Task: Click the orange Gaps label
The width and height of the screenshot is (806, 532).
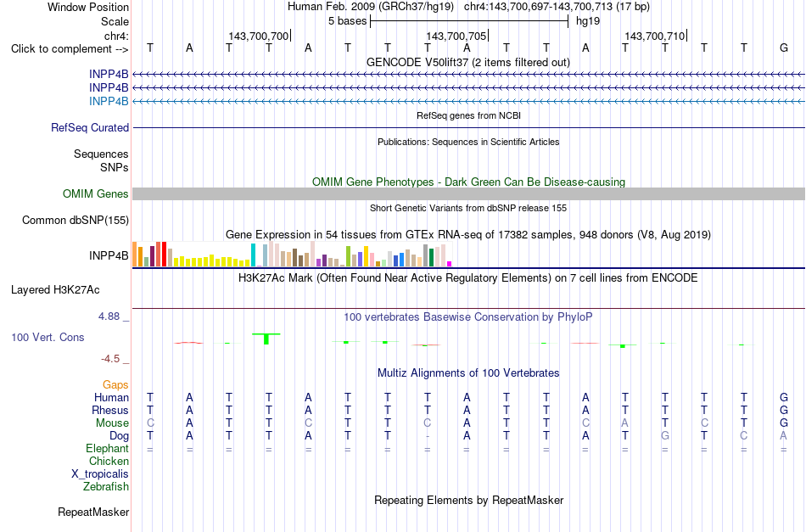Action: [x=115, y=385]
